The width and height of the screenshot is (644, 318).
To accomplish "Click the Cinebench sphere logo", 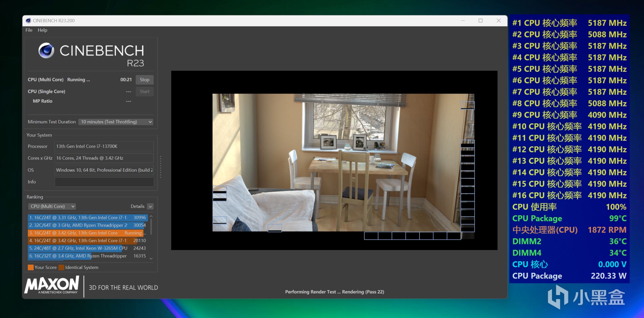I will tap(46, 51).
